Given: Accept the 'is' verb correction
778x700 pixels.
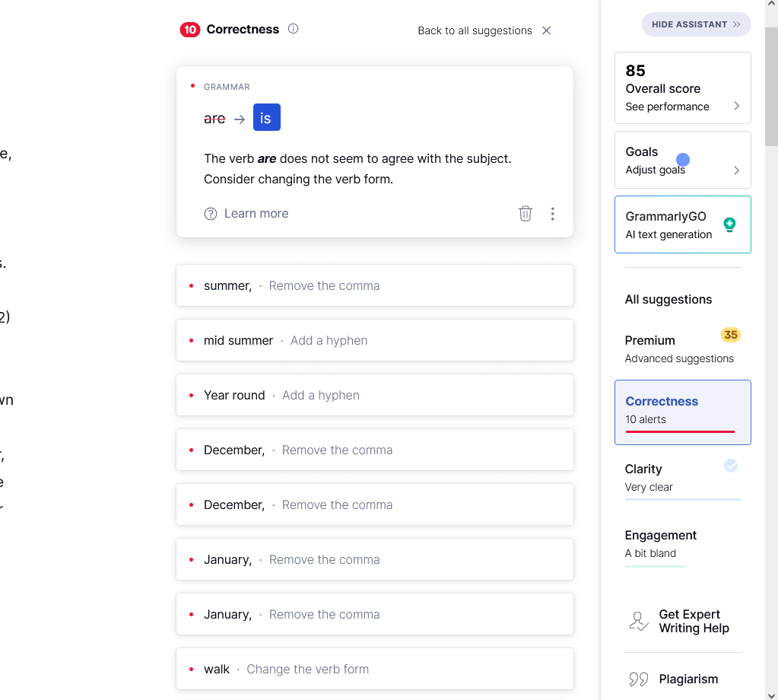Looking at the screenshot, I should click(266, 118).
